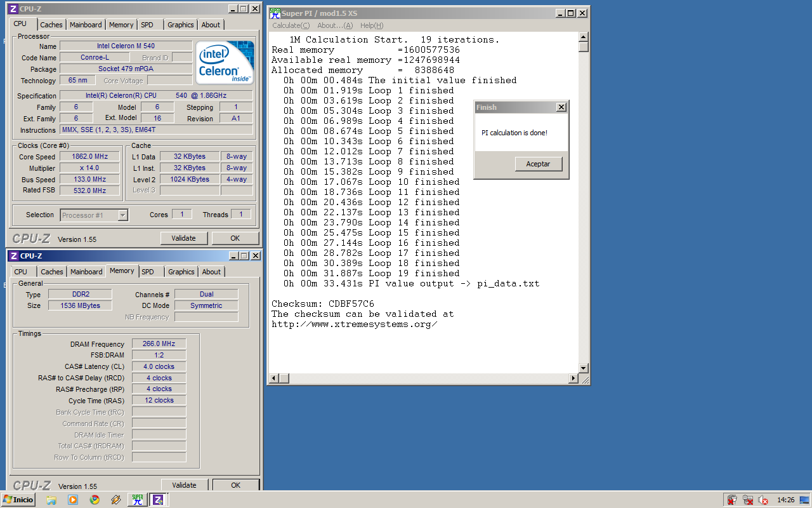812x508 pixels.
Task: Switch to CPU-Z taskbar button
Action: click(x=158, y=500)
